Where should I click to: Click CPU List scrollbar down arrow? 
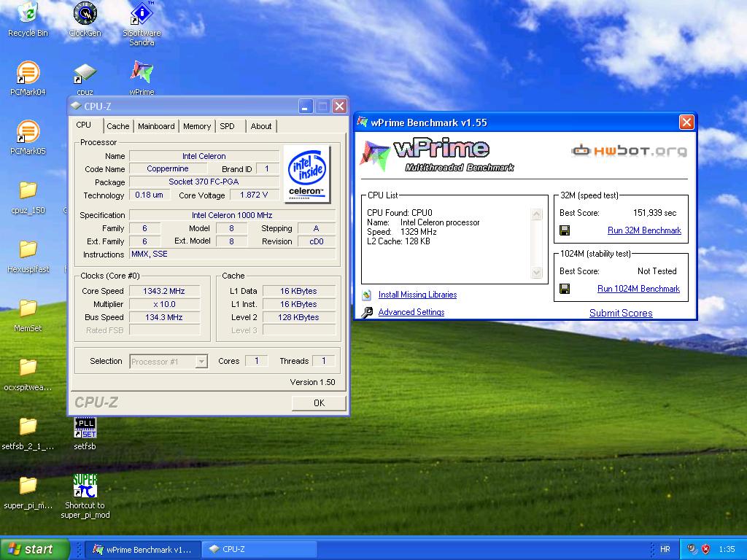coord(536,273)
